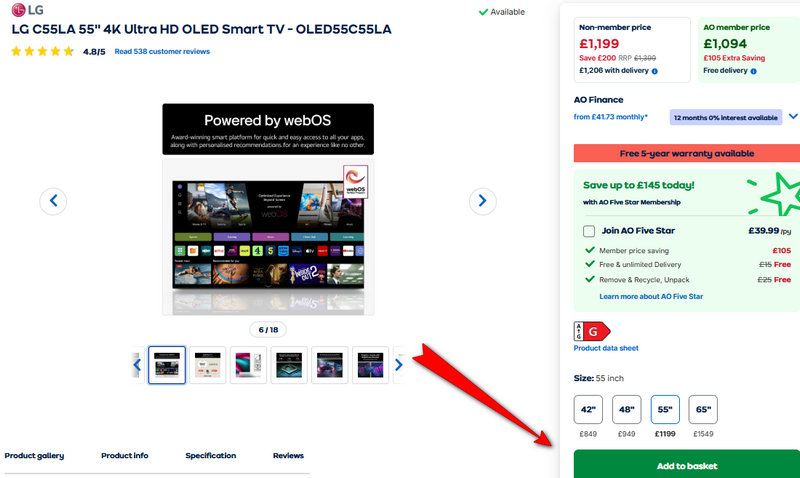The width and height of the screenshot is (800, 478).
Task: Open 12 months 0% interest available option
Action: pos(726,117)
